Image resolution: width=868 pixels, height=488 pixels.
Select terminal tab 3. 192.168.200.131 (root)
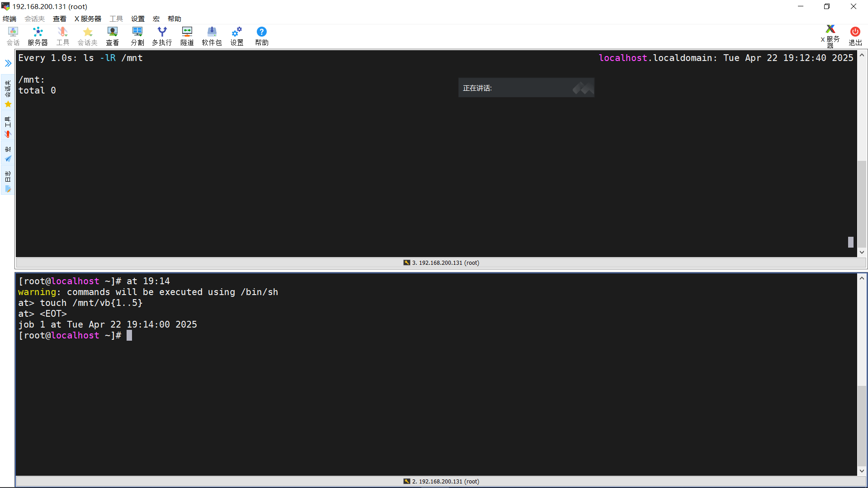pos(441,263)
